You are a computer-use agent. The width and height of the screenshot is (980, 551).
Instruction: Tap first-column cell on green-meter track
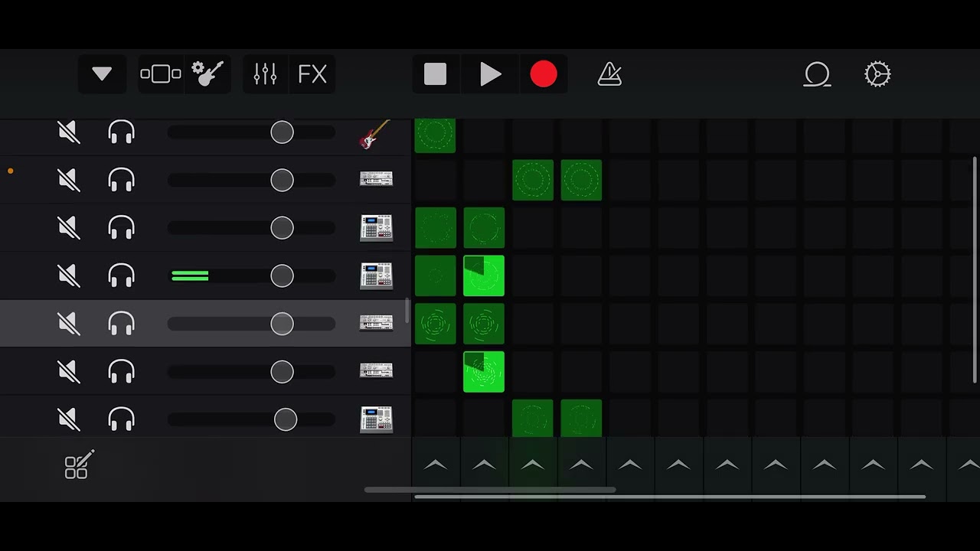[x=435, y=275]
